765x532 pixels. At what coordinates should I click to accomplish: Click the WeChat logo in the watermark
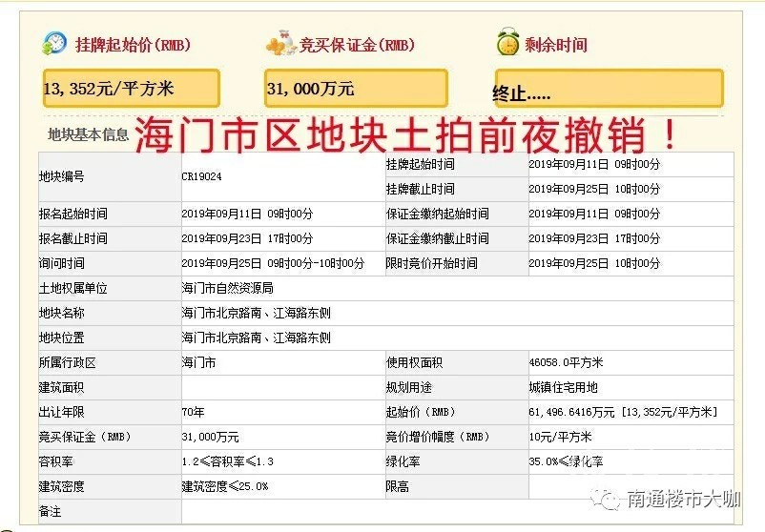point(603,497)
